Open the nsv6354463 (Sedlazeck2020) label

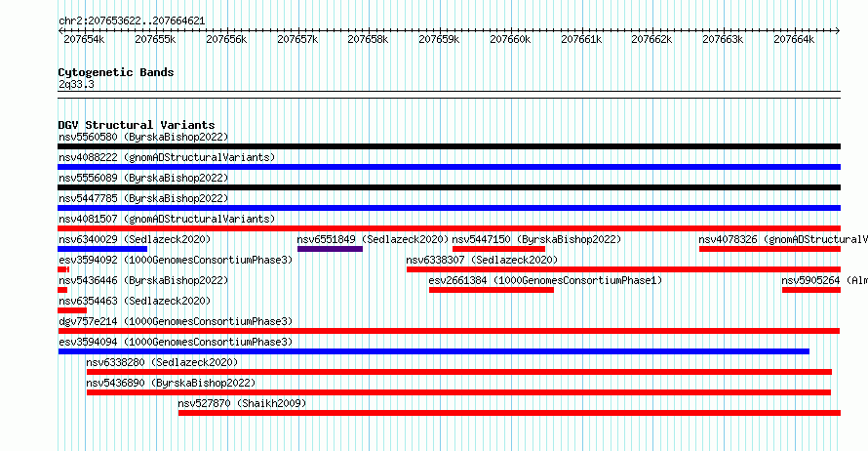[135, 301]
